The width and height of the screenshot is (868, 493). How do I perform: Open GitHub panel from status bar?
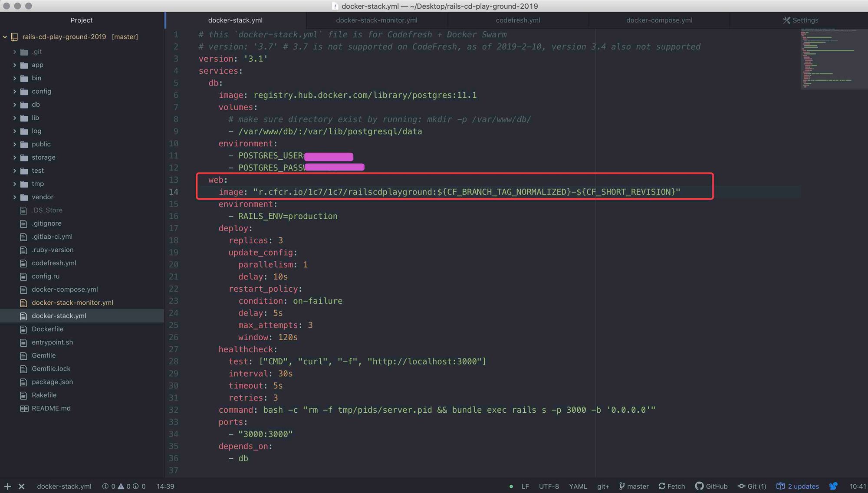pyautogui.click(x=711, y=486)
